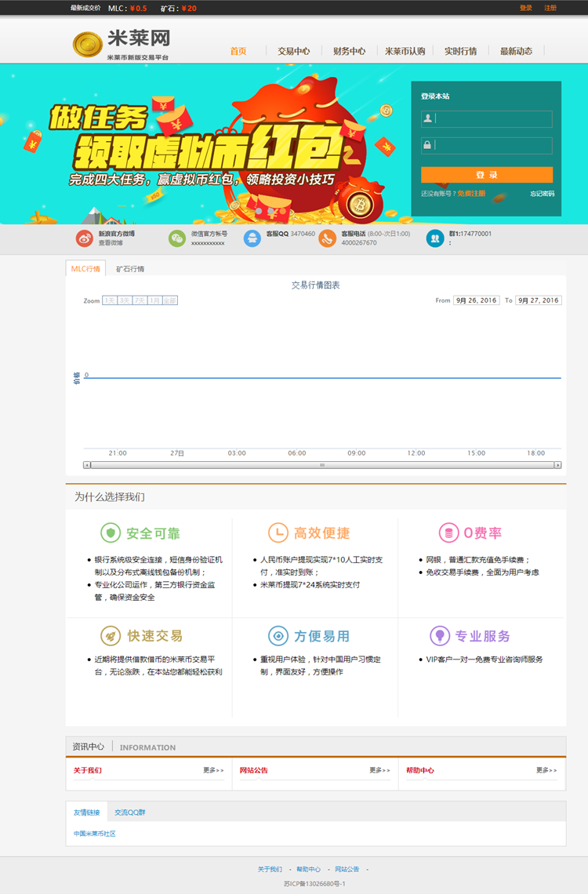The width and height of the screenshot is (588, 894).
Task: Open the 米莱币认购 nav menu
Action: (x=405, y=51)
